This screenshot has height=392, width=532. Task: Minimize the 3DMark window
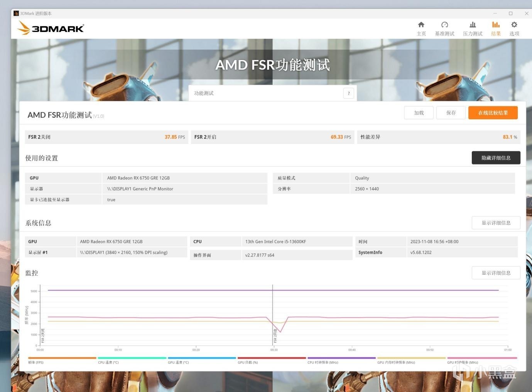pos(494,14)
